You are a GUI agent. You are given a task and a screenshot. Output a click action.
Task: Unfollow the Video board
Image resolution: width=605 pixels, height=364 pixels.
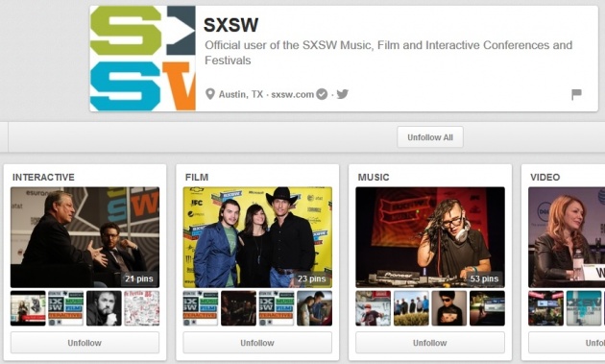tap(567, 343)
